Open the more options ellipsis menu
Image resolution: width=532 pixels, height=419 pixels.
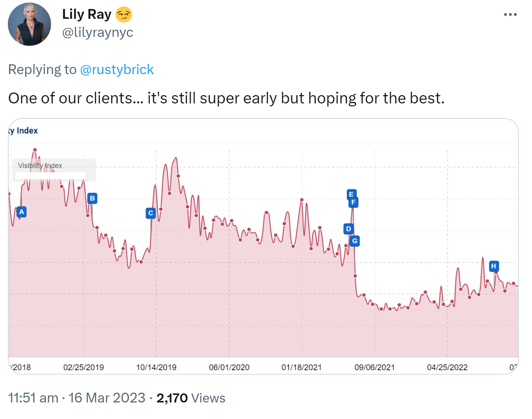point(510,14)
